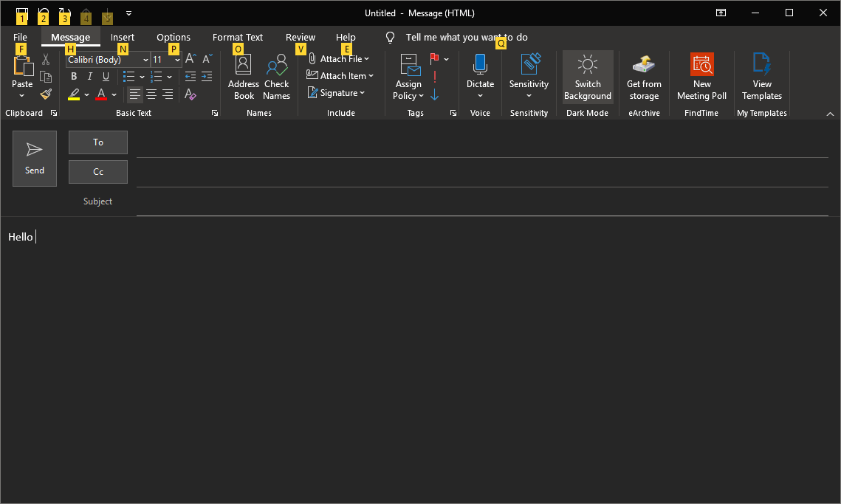Toggle Center paragraph alignment
Screen dimensions: 841x504
point(151,94)
